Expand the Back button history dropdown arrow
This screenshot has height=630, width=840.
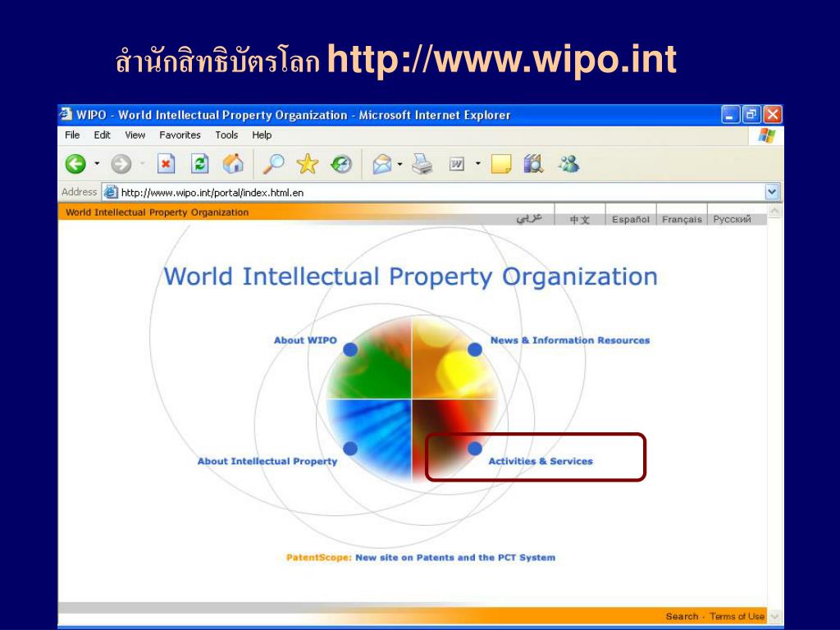coord(97,163)
